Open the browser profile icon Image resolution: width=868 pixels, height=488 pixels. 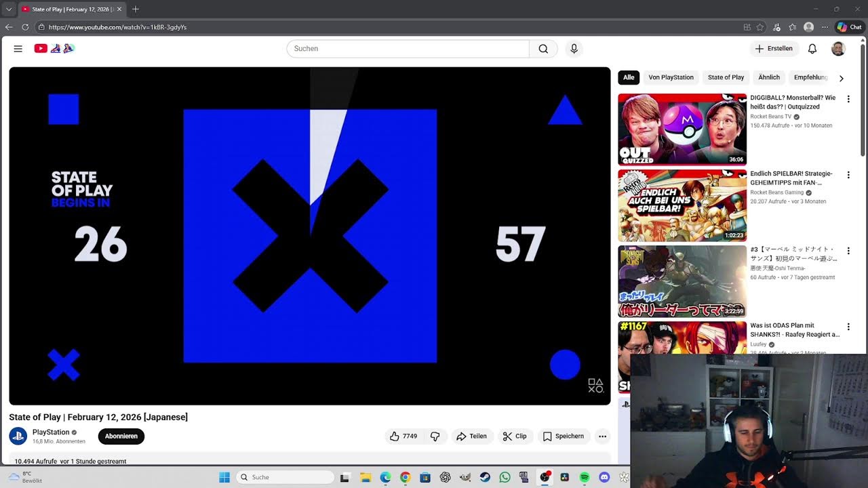[808, 27]
